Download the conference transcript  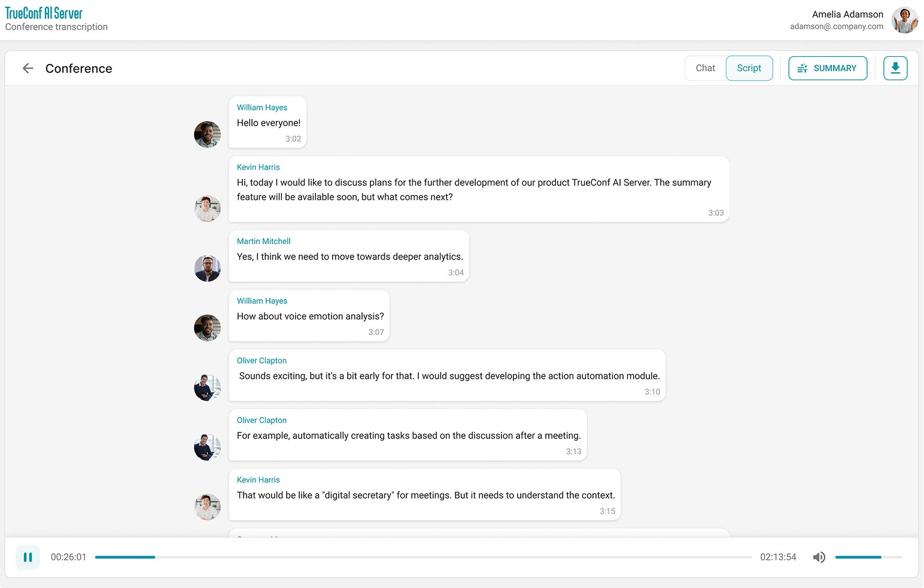coord(895,68)
